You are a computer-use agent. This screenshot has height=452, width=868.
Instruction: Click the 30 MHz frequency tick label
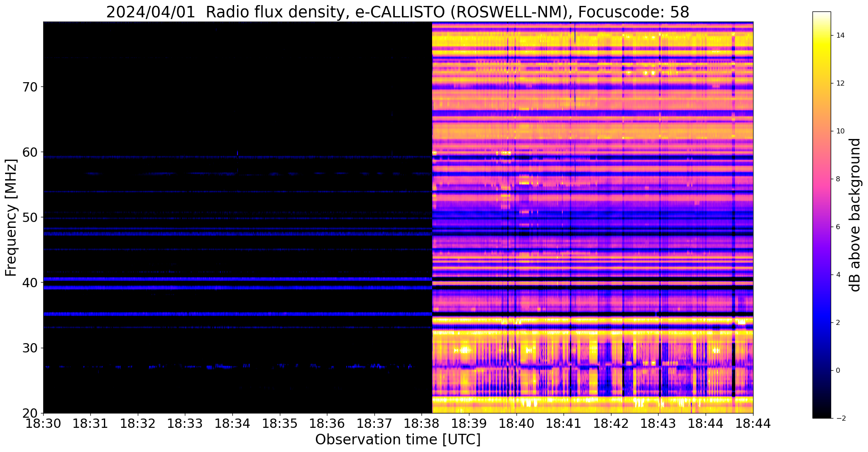(31, 348)
